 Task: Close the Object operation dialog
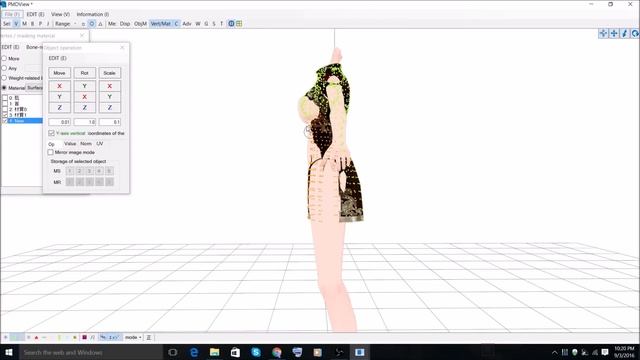[122, 48]
